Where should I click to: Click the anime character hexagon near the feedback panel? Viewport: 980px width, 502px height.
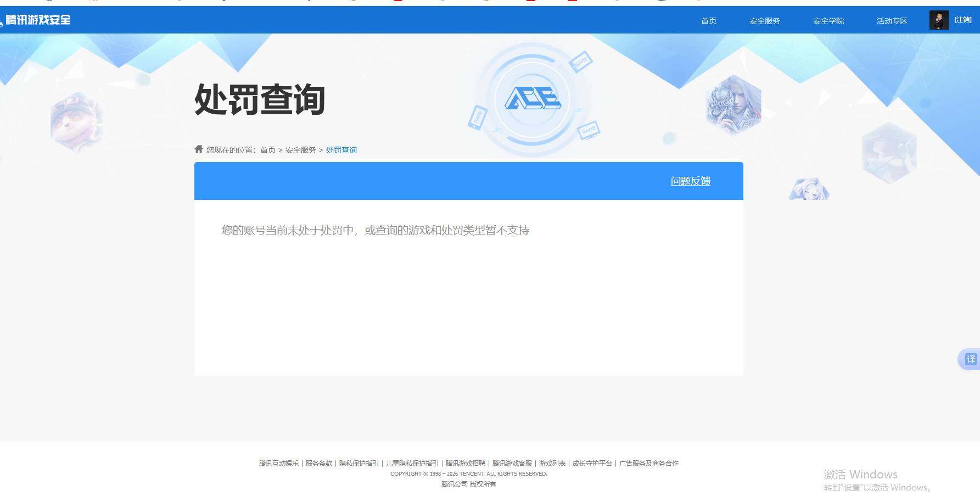pos(808,188)
